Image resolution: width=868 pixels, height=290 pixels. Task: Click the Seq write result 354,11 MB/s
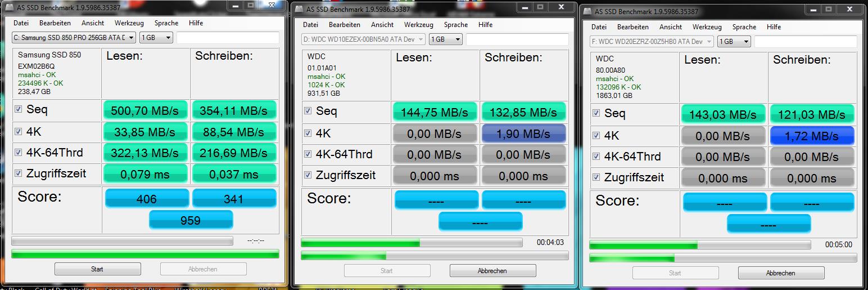pyautogui.click(x=234, y=111)
